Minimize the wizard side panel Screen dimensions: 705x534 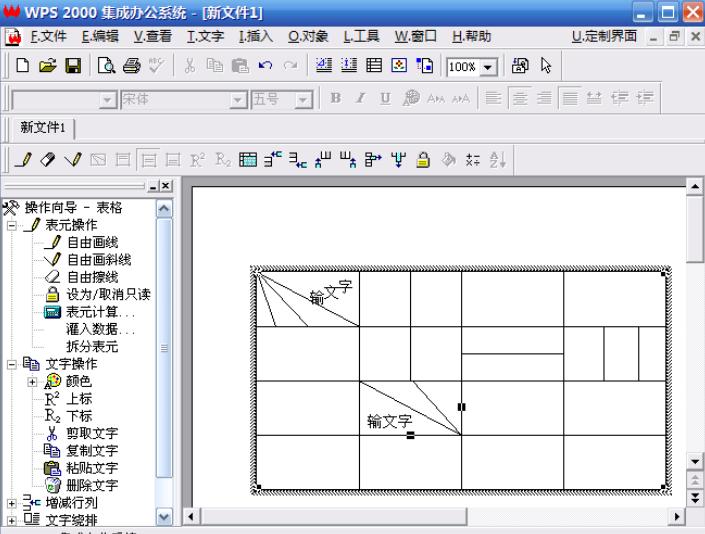click(153, 186)
